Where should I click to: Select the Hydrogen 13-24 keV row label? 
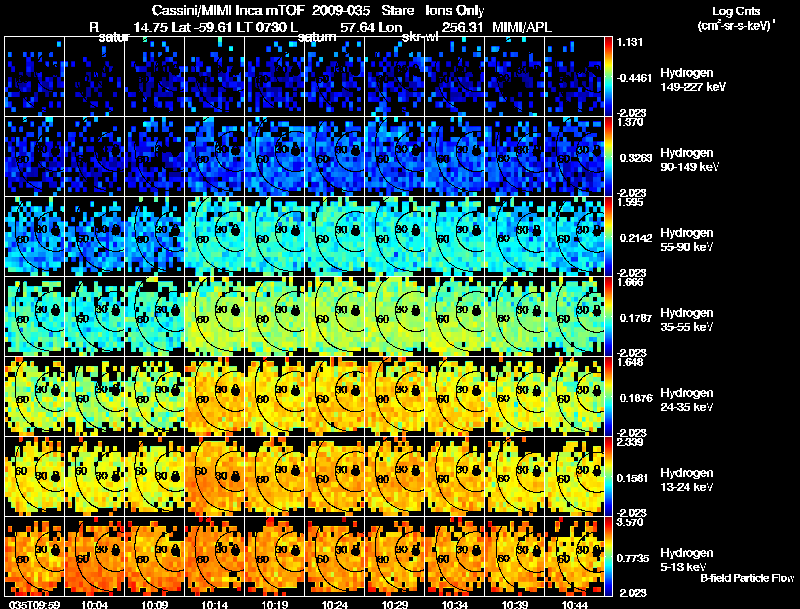pyautogui.click(x=687, y=480)
